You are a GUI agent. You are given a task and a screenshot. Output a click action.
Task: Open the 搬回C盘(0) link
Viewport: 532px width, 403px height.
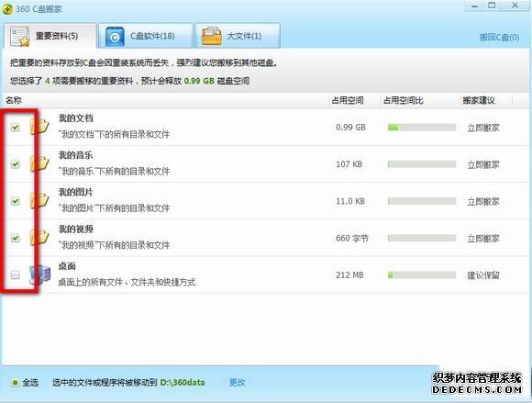coord(499,37)
